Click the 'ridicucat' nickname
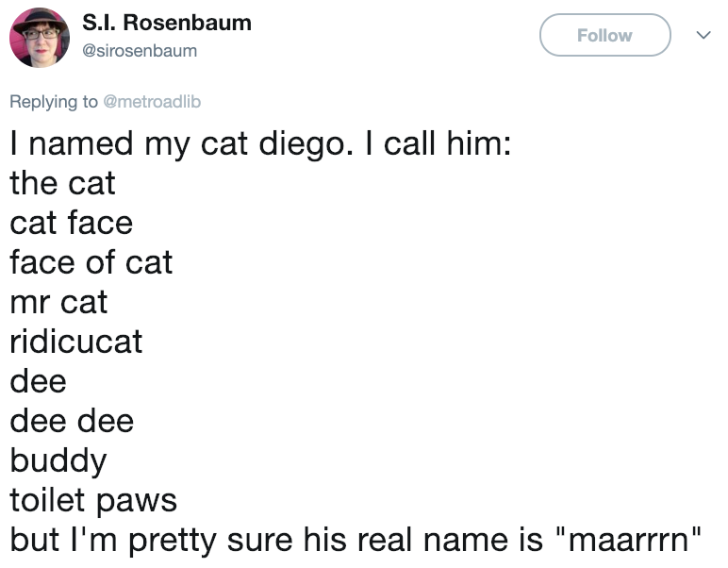 [76, 341]
